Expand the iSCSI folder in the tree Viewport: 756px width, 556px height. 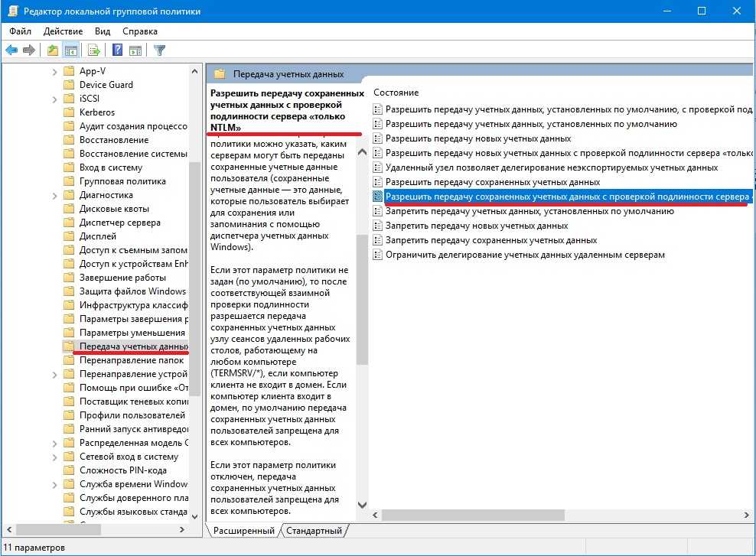tap(55, 99)
